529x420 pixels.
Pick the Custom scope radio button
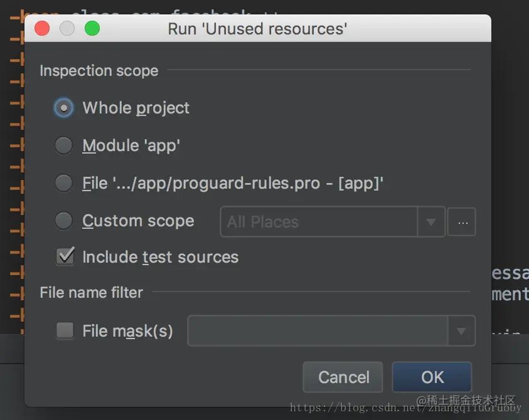(64, 221)
